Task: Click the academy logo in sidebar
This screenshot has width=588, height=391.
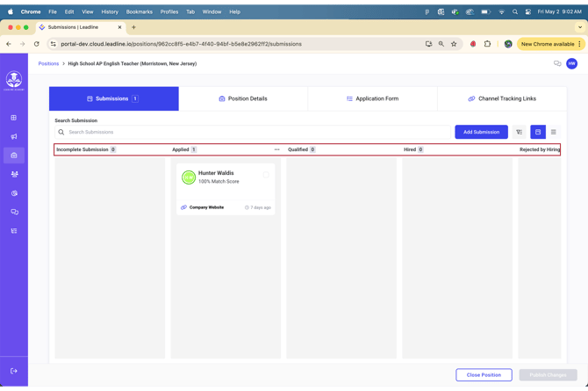Action: 14,80
